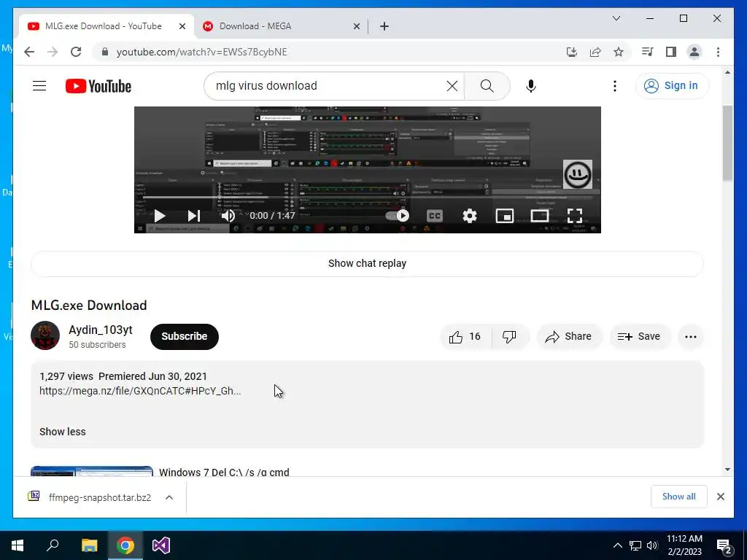Image resolution: width=747 pixels, height=560 pixels.
Task: Clear the search text with the X
Action: 452,86
